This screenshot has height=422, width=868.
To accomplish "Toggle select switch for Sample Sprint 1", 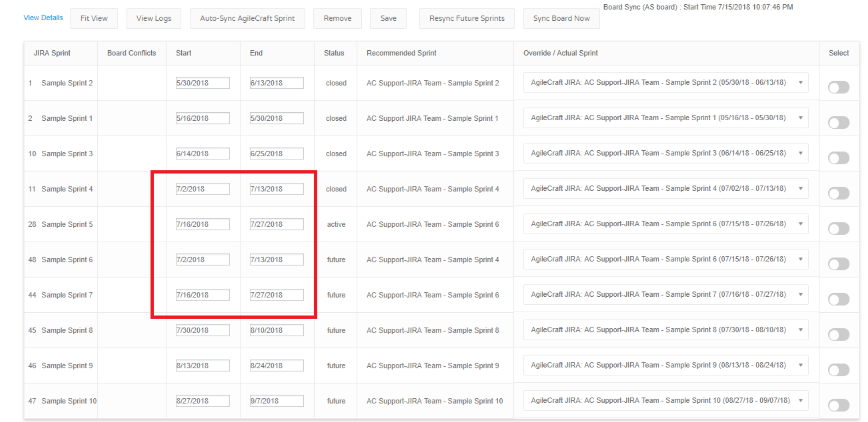I will point(839,123).
